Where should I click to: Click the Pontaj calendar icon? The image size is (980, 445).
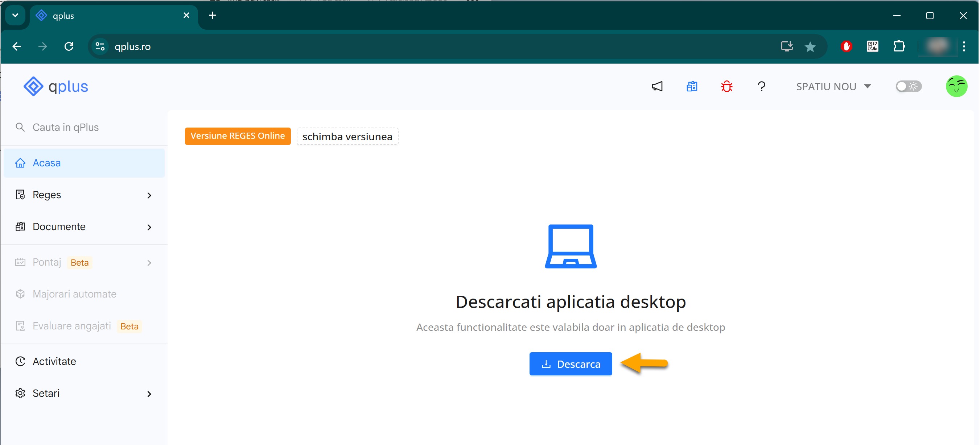(20, 262)
